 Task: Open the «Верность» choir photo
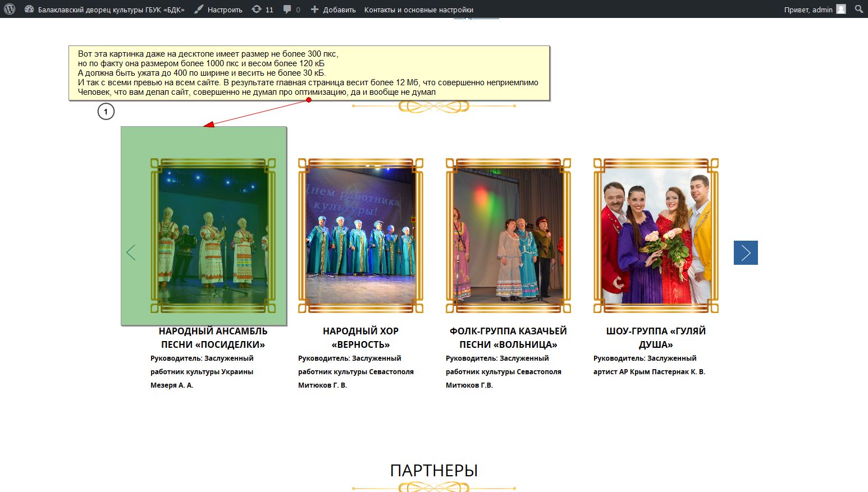[360, 236]
